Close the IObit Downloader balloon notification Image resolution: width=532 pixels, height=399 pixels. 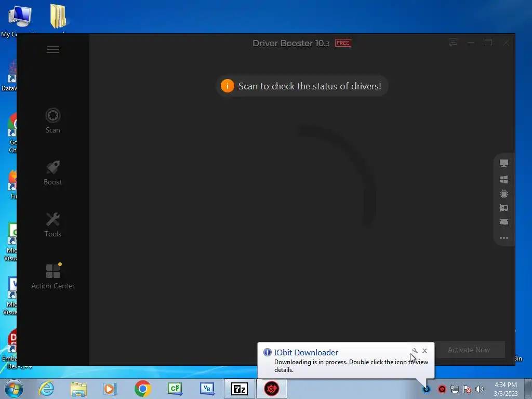(x=425, y=351)
